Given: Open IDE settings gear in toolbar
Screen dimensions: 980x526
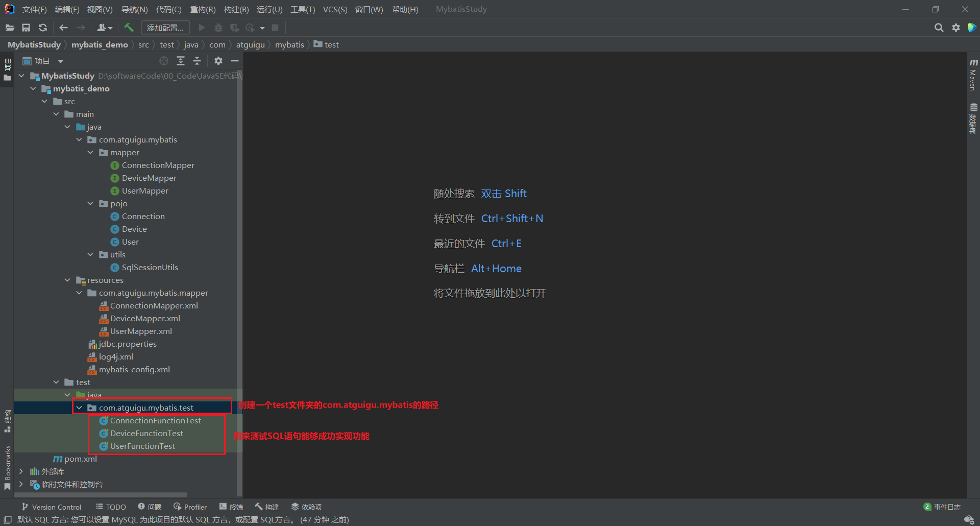Looking at the screenshot, I should (956, 28).
